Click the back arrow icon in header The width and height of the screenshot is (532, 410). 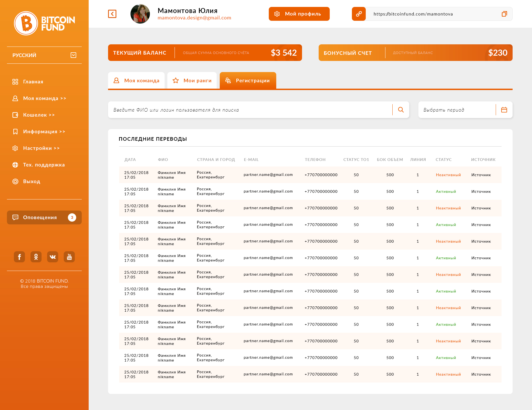click(112, 14)
